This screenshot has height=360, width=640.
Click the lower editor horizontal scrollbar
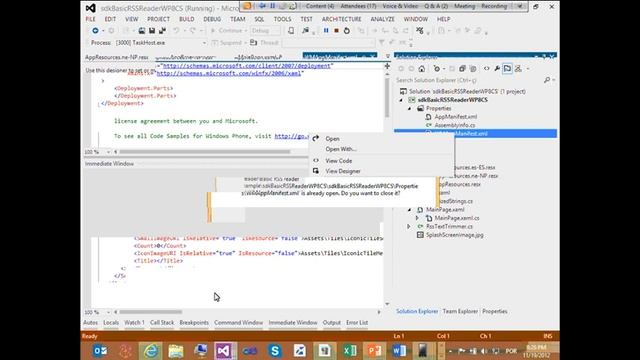151,312
